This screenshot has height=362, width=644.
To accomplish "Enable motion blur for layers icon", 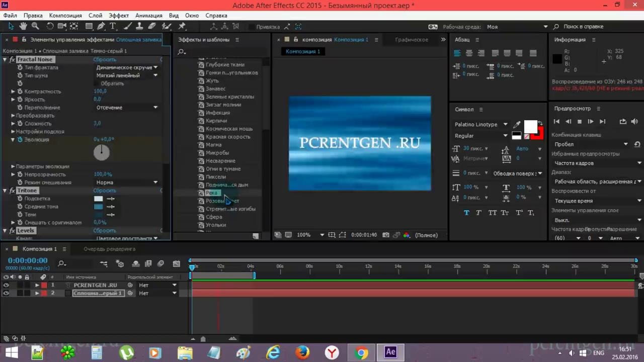I will click(160, 263).
